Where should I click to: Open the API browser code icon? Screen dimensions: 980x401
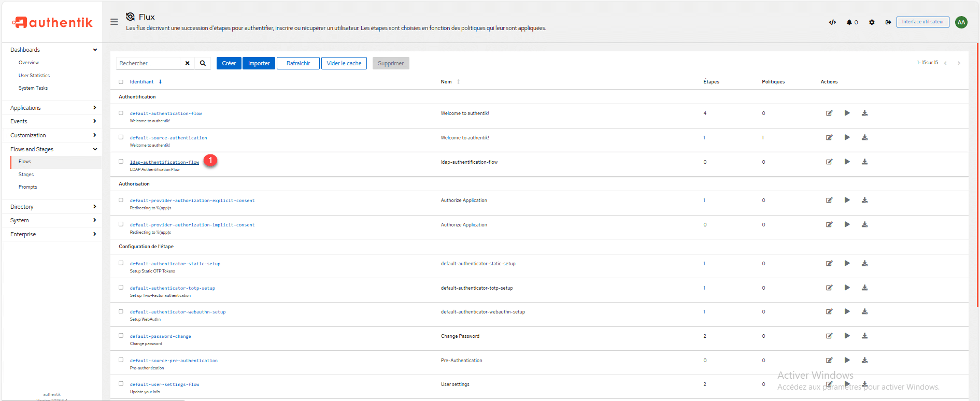tap(832, 22)
